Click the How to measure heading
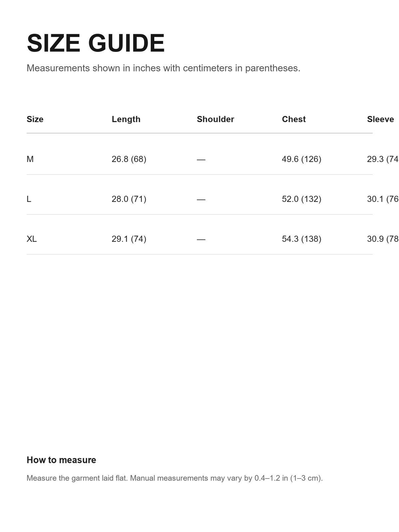The width and height of the screenshot is (399, 532). [x=61, y=460]
